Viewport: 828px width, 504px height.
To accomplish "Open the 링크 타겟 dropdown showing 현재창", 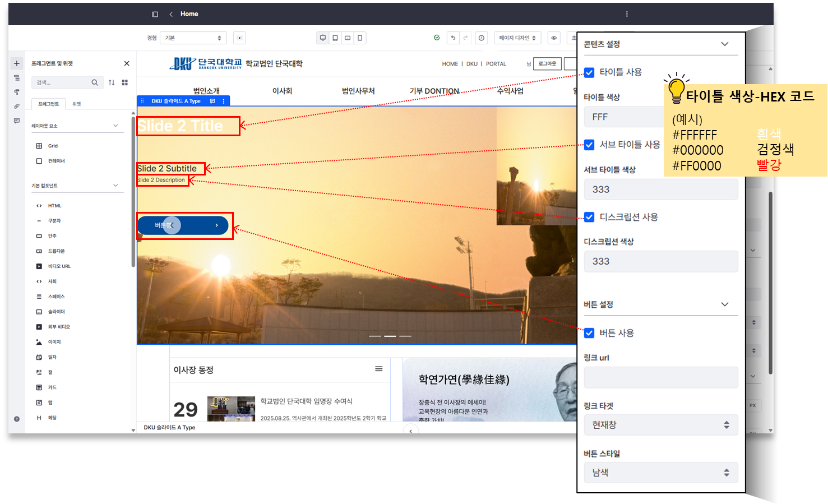I will [x=660, y=425].
